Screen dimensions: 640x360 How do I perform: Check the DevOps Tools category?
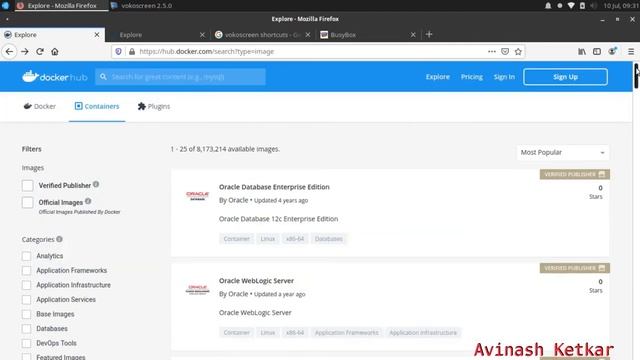[27, 343]
